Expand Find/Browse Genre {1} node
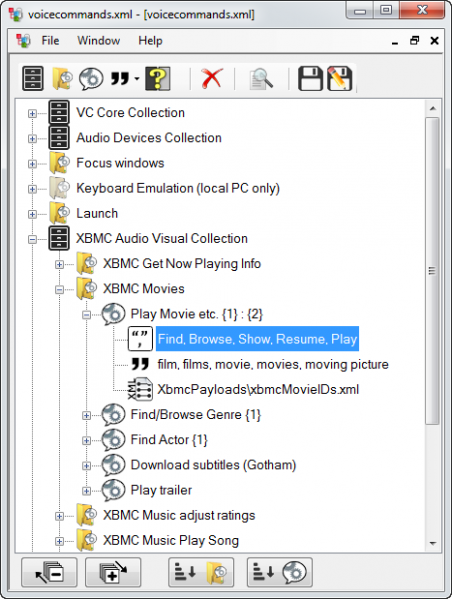 pyautogui.click(x=87, y=415)
